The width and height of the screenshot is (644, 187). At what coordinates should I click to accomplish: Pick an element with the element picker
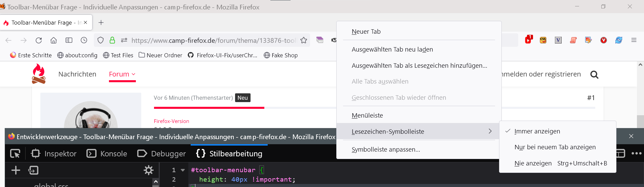15,154
